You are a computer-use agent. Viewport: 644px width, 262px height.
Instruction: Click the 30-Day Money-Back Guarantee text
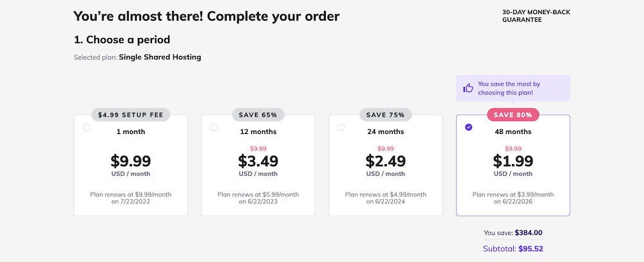click(536, 15)
